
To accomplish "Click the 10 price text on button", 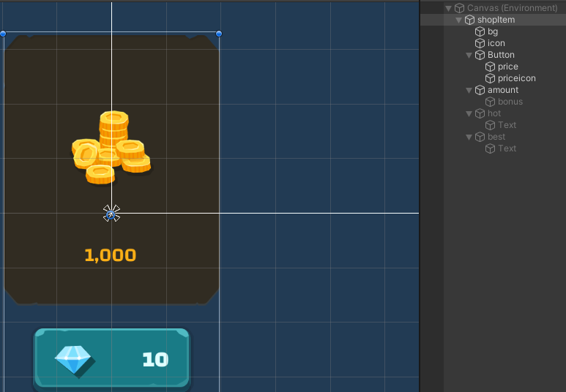I will [155, 360].
